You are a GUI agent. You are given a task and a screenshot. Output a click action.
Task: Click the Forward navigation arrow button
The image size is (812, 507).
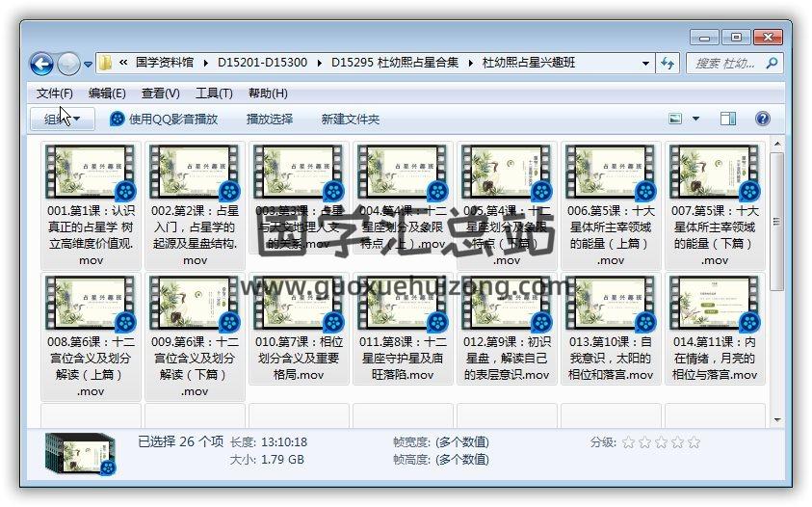click(68, 64)
